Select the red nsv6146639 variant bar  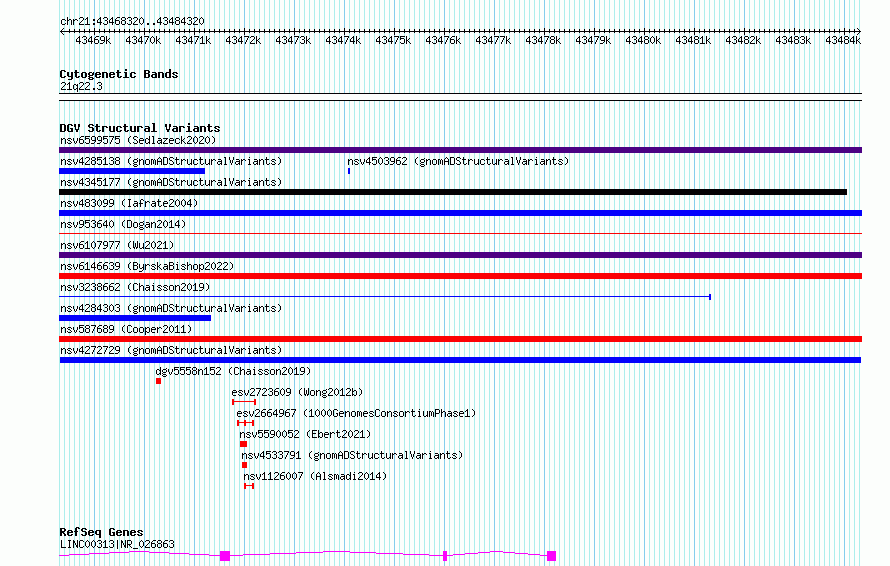coord(460,276)
